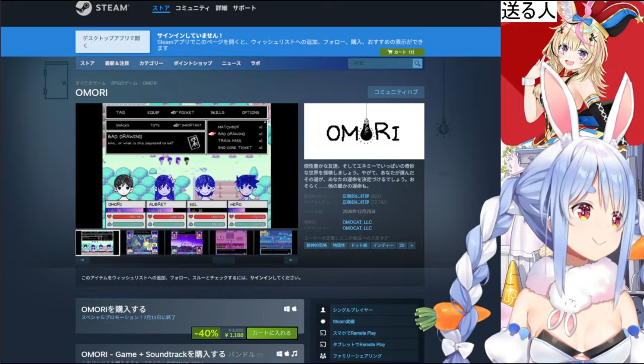644x364 pixels.
Task: Select the fifth blue screenshot thumbnail
Action: 276,243
